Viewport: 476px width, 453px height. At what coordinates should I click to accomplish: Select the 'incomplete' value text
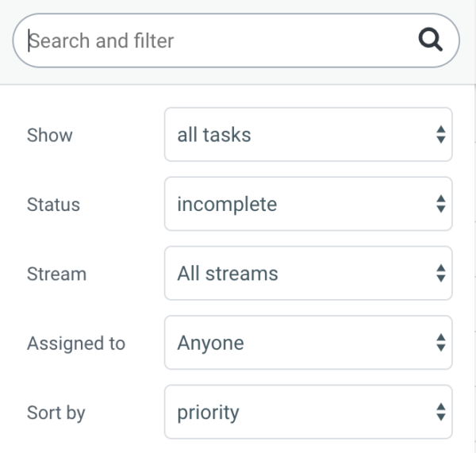[x=227, y=205]
